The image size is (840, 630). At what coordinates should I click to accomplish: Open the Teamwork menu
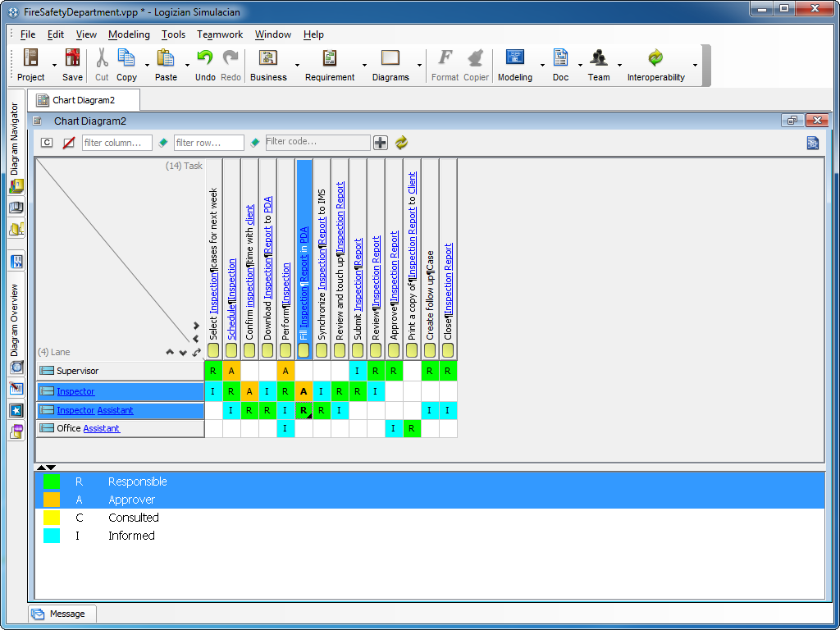click(x=220, y=34)
